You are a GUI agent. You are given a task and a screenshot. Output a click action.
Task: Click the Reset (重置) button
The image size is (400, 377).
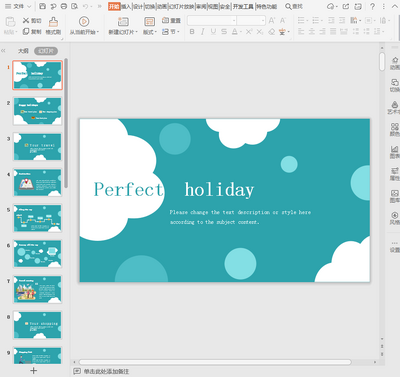coord(171,20)
